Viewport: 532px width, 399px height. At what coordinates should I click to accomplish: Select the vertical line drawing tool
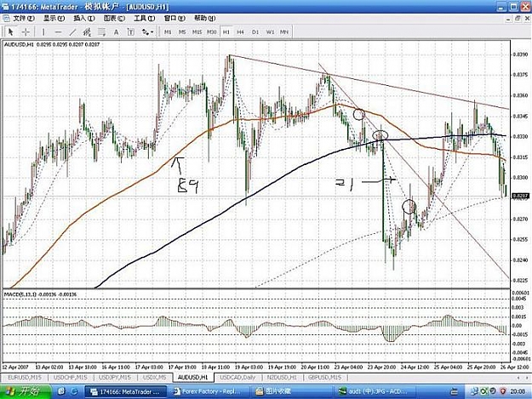tap(43, 31)
